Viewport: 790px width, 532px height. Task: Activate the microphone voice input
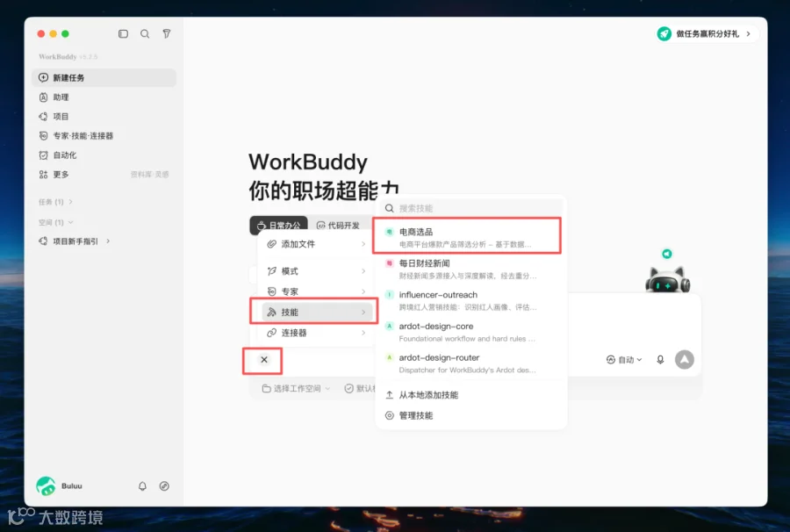[660, 360]
